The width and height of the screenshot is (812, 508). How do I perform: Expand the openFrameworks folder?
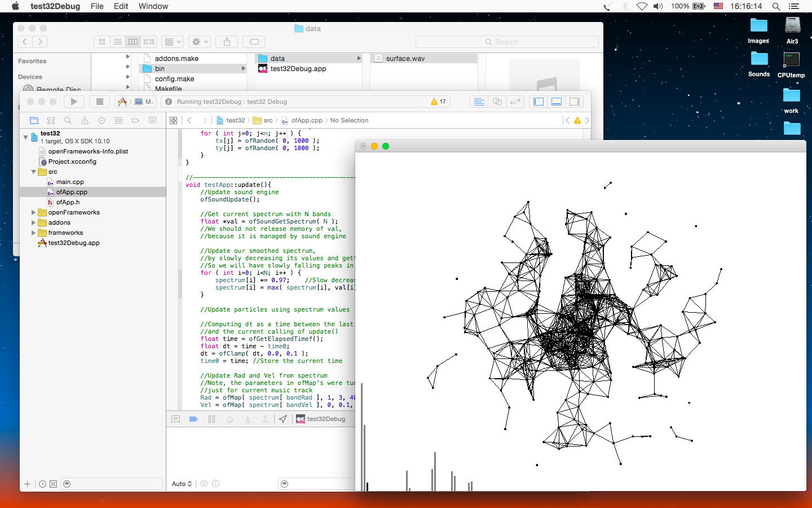point(33,212)
